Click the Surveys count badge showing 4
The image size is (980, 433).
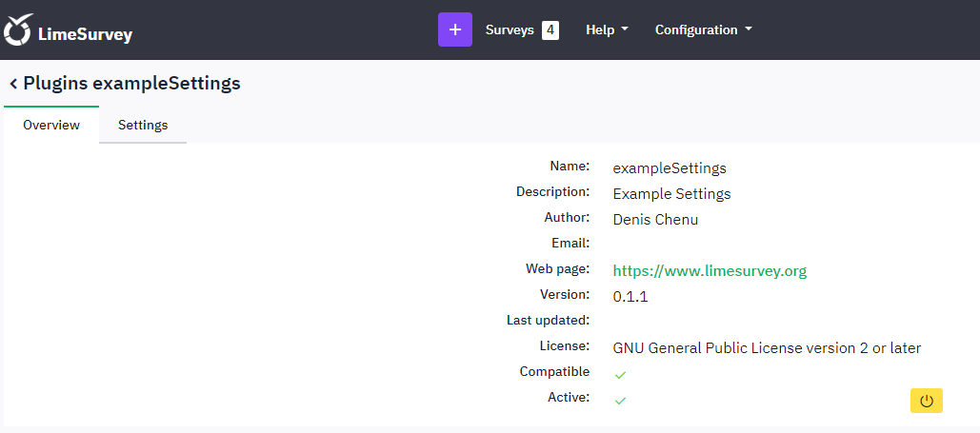pyautogui.click(x=550, y=30)
